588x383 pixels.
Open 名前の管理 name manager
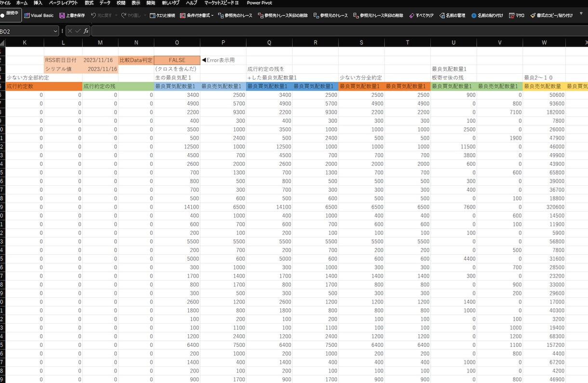coord(452,15)
